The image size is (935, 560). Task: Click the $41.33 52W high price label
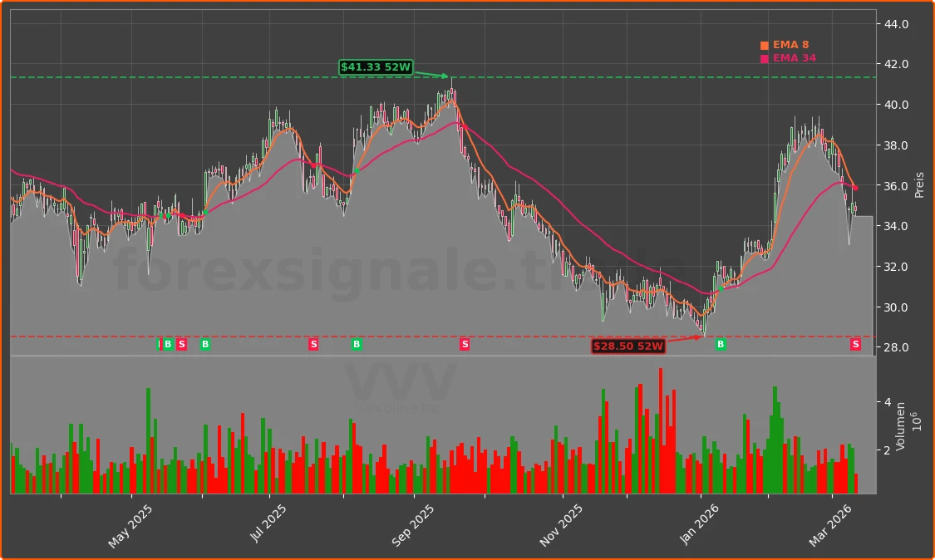pyautogui.click(x=376, y=67)
